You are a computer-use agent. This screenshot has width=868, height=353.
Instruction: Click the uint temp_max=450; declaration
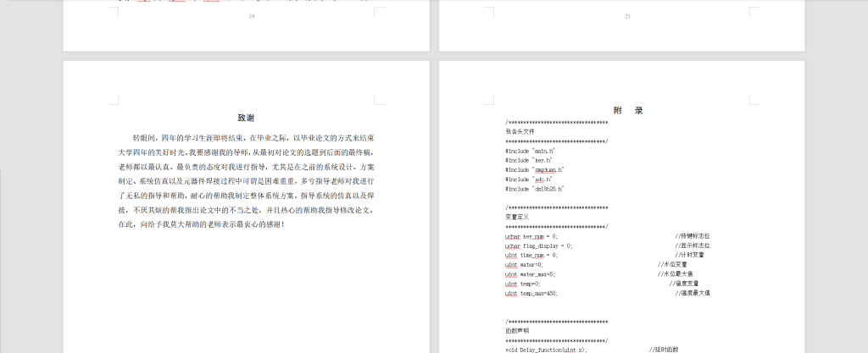tap(531, 294)
